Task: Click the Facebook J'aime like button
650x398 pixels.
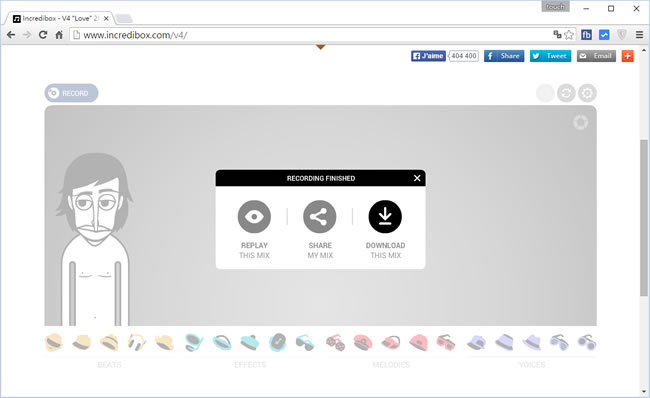Action: [428, 56]
